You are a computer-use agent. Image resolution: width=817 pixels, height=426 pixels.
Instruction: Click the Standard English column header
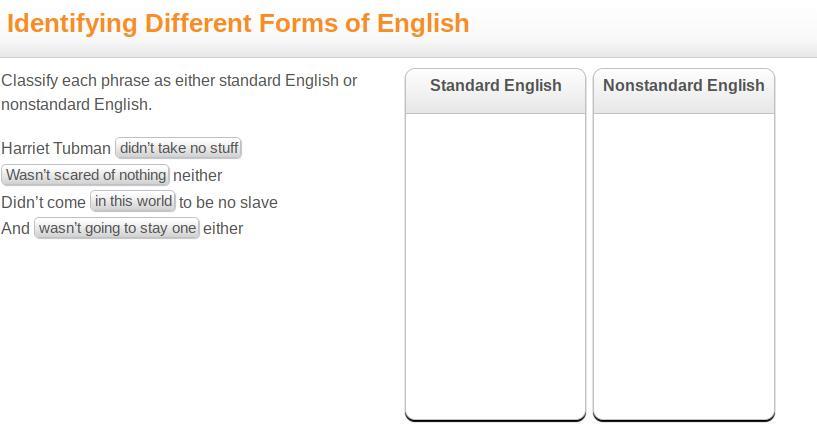coord(496,85)
